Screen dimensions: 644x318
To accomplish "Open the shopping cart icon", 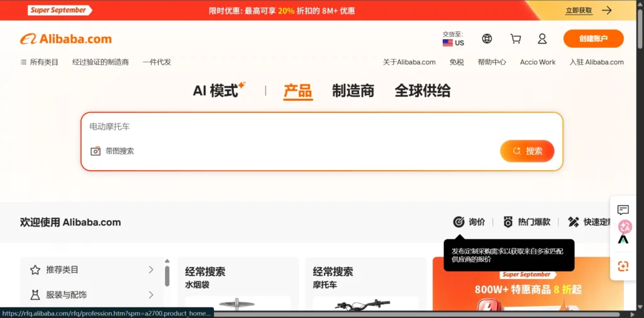I will pos(516,38).
